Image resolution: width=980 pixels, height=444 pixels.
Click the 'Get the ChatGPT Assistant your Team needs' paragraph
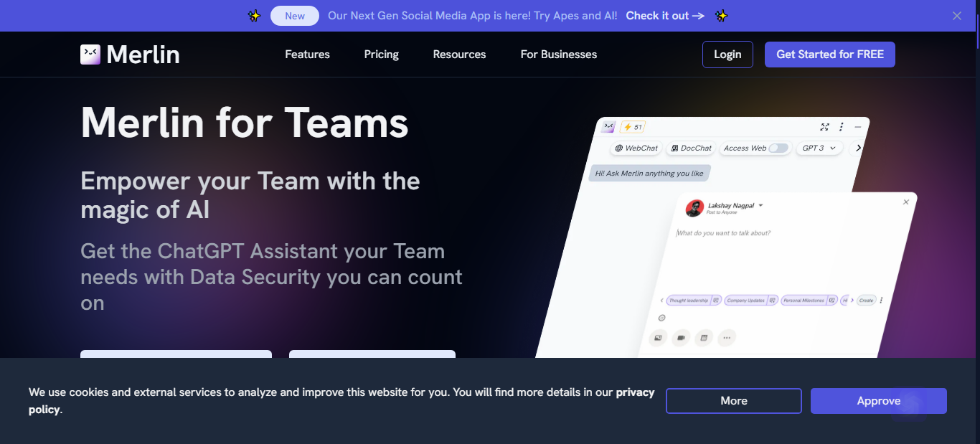click(271, 277)
